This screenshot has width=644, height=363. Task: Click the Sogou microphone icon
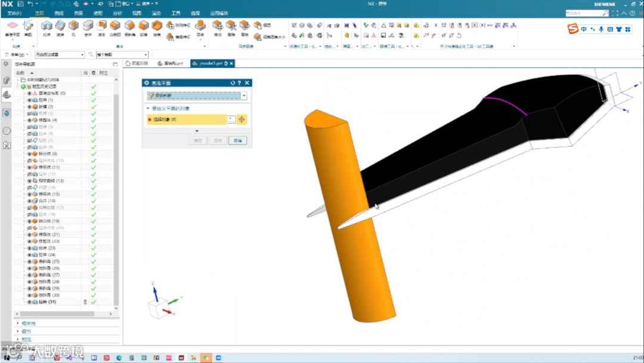(x=601, y=29)
